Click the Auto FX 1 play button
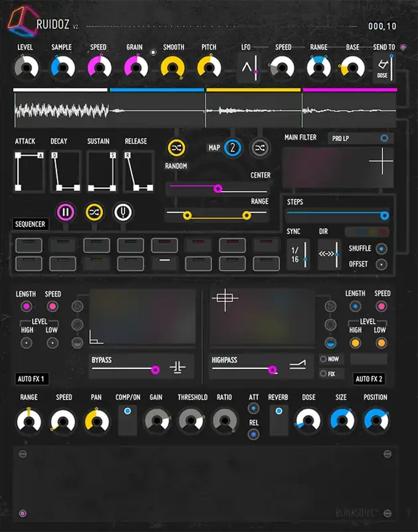418x532 pixels. [x=77, y=307]
